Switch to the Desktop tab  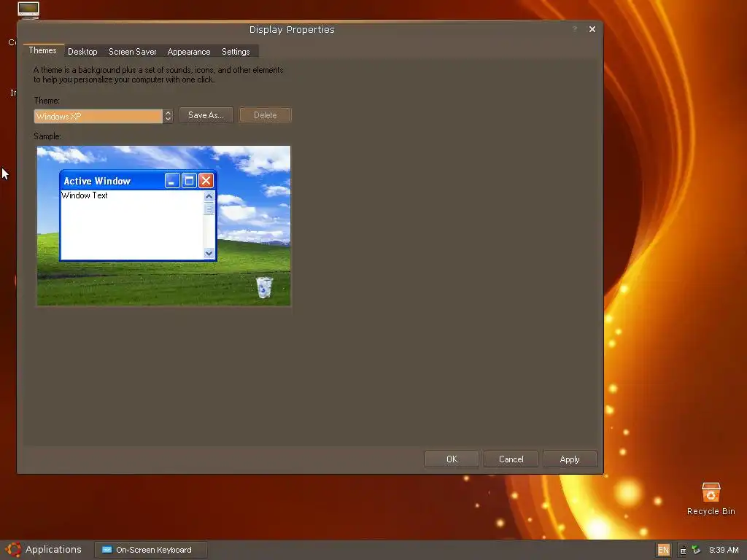(x=82, y=52)
